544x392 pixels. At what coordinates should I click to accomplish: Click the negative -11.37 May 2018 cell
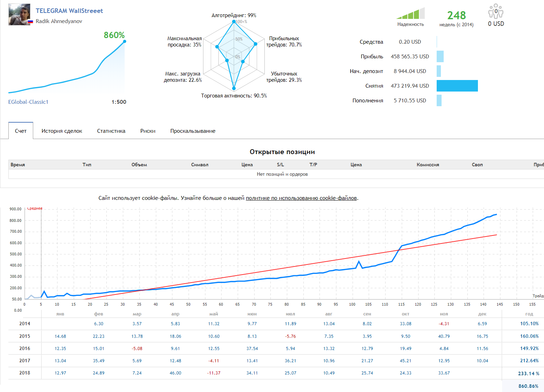[x=214, y=373]
